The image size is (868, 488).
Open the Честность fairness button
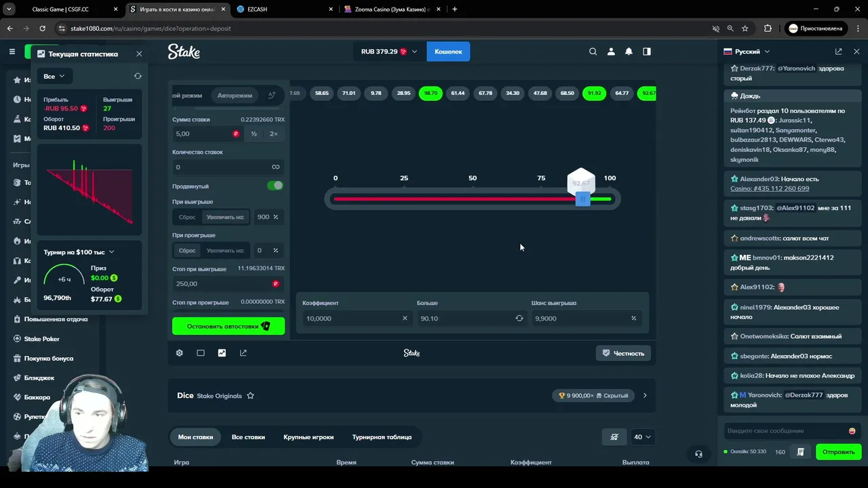(624, 353)
